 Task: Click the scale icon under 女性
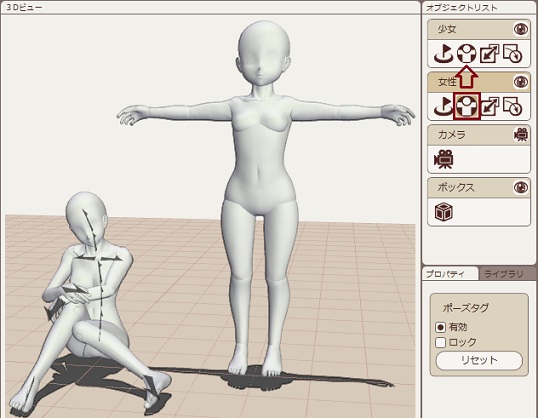click(x=490, y=106)
